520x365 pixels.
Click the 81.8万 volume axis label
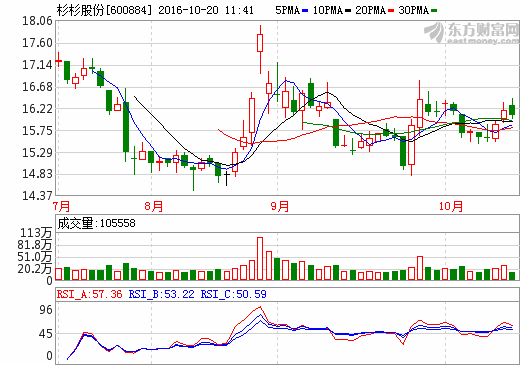point(35,245)
